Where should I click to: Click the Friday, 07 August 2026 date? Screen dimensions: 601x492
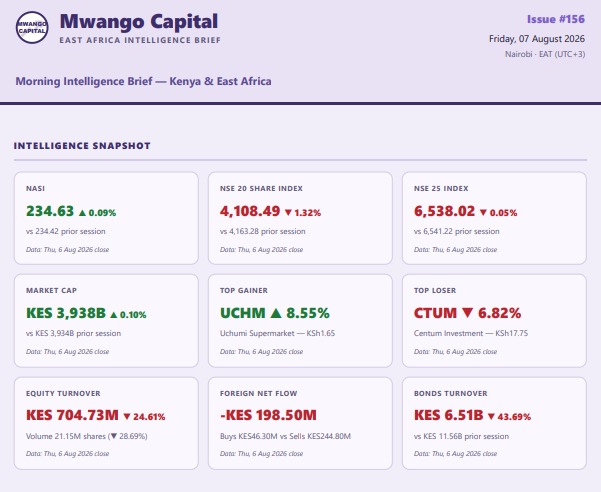point(537,39)
